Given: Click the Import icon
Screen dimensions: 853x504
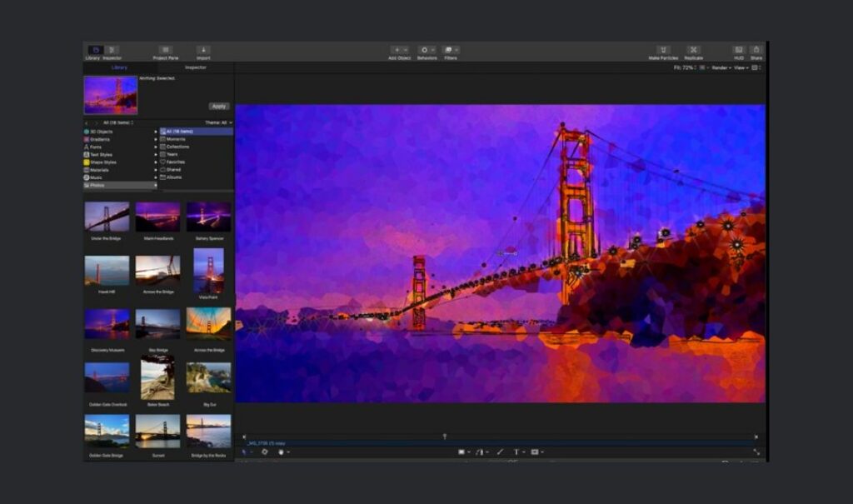Looking at the screenshot, I should [203, 48].
